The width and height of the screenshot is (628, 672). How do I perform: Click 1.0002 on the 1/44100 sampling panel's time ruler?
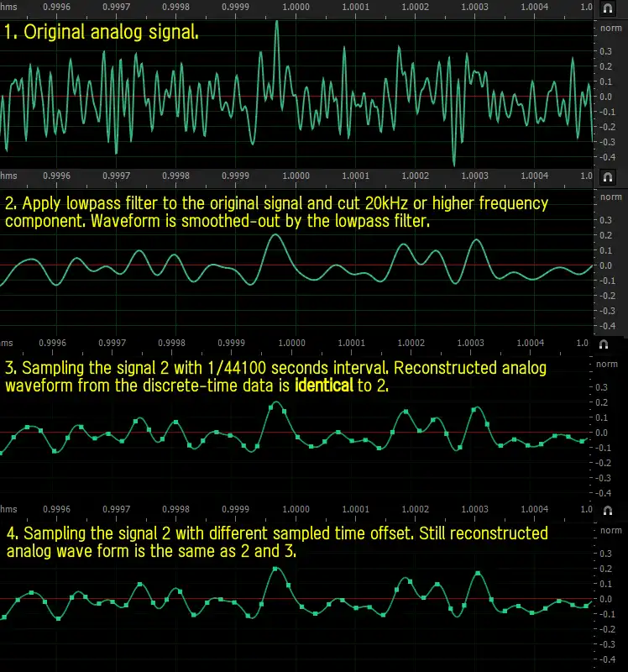(x=411, y=343)
